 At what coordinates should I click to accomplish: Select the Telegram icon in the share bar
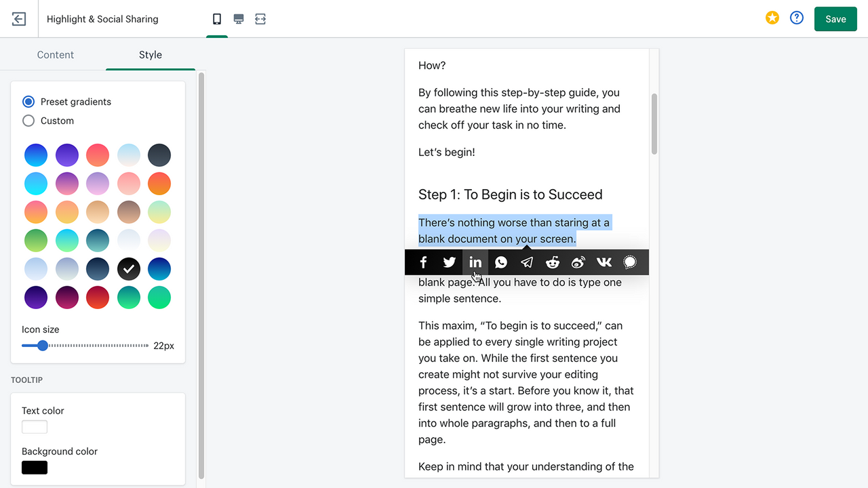(x=526, y=262)
